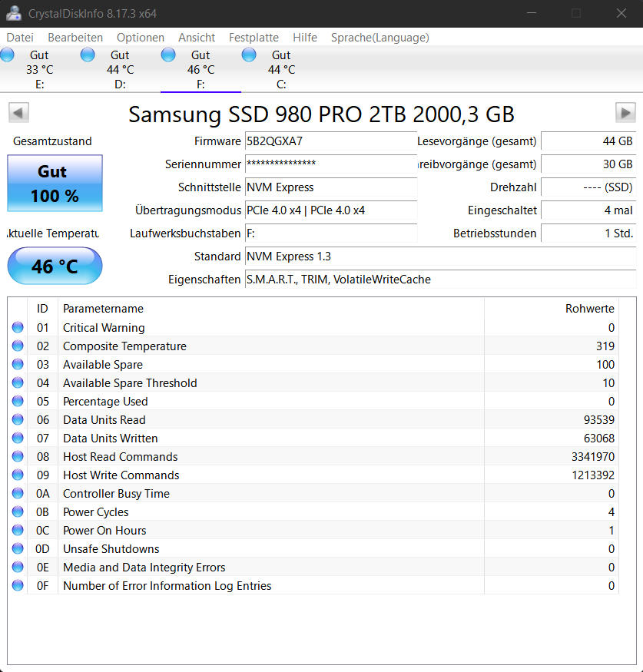Click the Eigenschaften field with S.M.A.R.T., TRIM
The image size is (643, 672).
pyautogui.click(x=441, y=280)
